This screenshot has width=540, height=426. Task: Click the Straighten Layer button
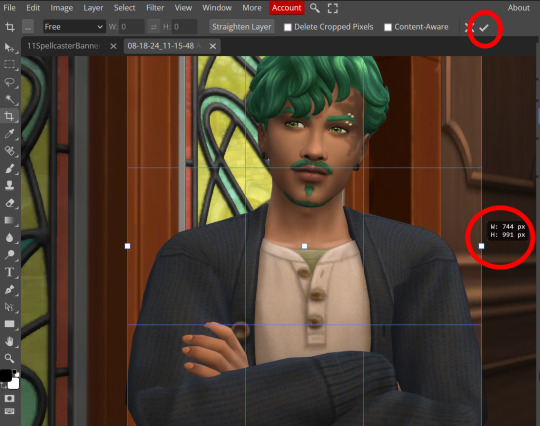241,27
